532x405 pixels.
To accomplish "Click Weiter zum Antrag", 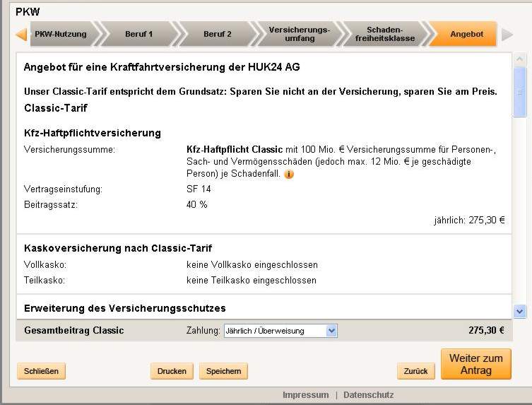I will tap(476, 364).
